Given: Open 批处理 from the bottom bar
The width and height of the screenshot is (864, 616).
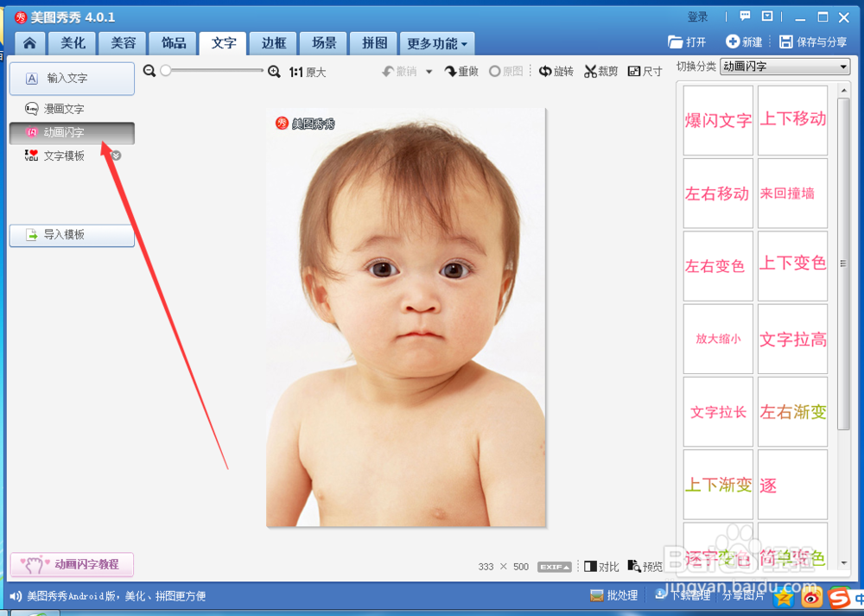Looking at the screenshot, I should [613, 595].
